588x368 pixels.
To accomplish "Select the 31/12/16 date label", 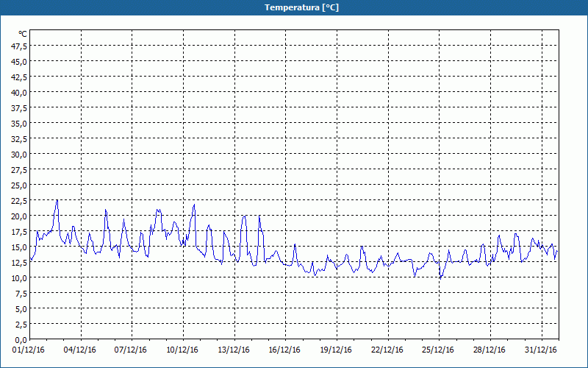I will pyautogui.click(x=541, y=350).
